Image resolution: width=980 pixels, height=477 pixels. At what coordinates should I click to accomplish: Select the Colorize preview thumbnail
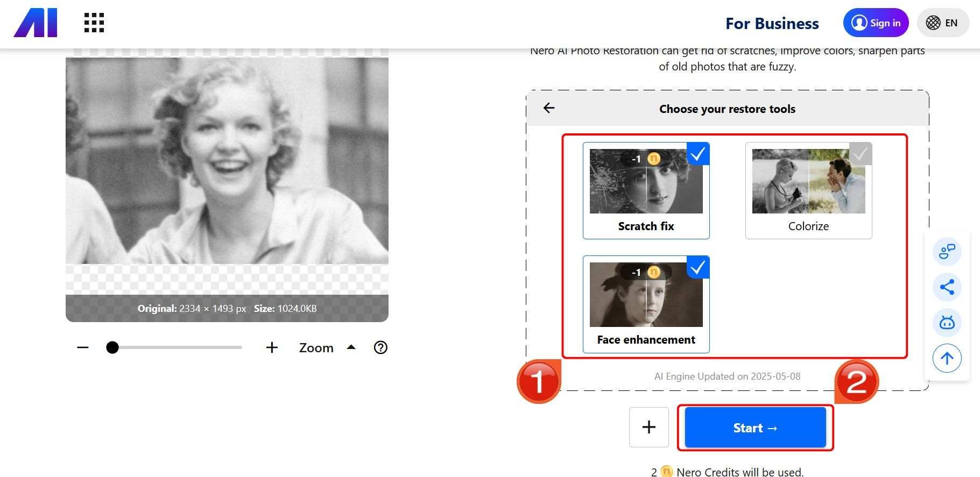[x=808, y=181]
